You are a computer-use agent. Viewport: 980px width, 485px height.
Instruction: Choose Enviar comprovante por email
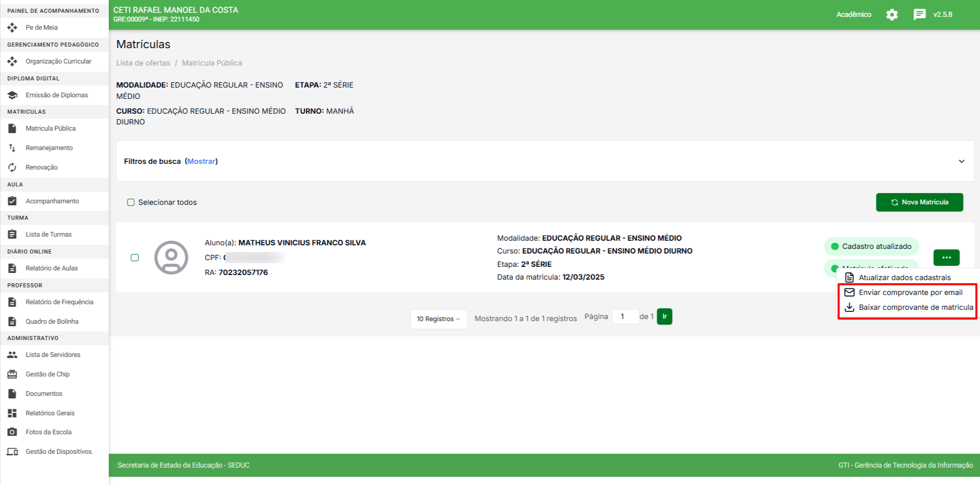point(910,292)
